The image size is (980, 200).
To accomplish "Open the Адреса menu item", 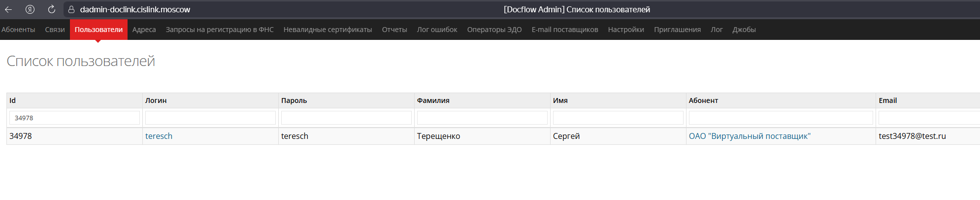I will coord(144,30).
